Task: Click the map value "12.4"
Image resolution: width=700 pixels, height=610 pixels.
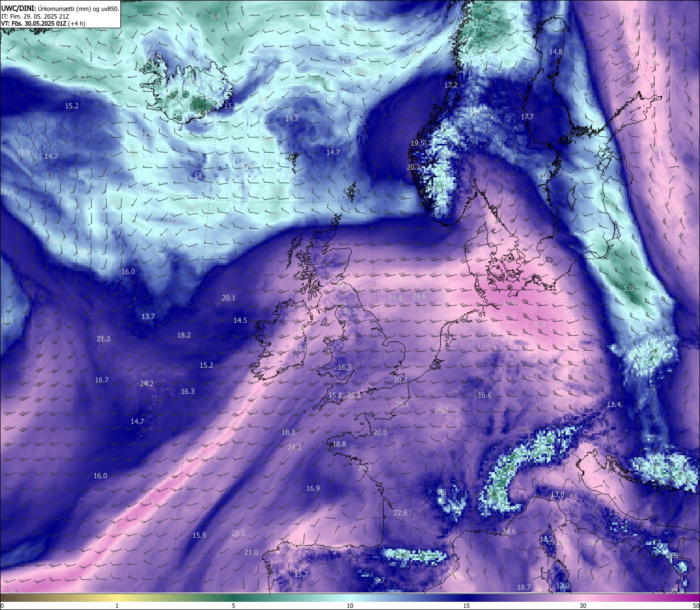Action: point(614,404)
